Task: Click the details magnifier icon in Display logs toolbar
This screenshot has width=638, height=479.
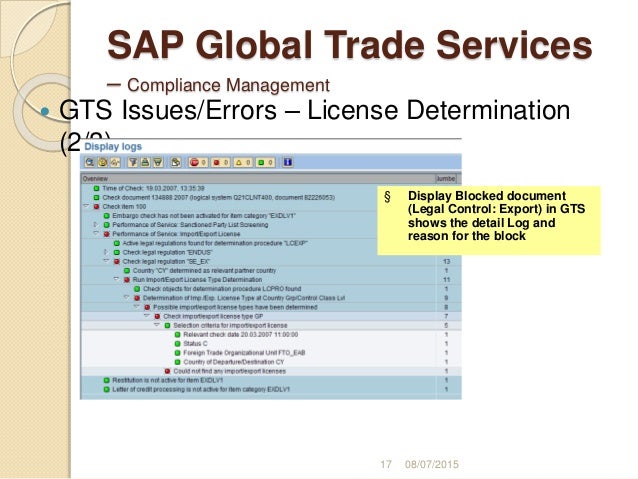Action: [x=90, y=162]
